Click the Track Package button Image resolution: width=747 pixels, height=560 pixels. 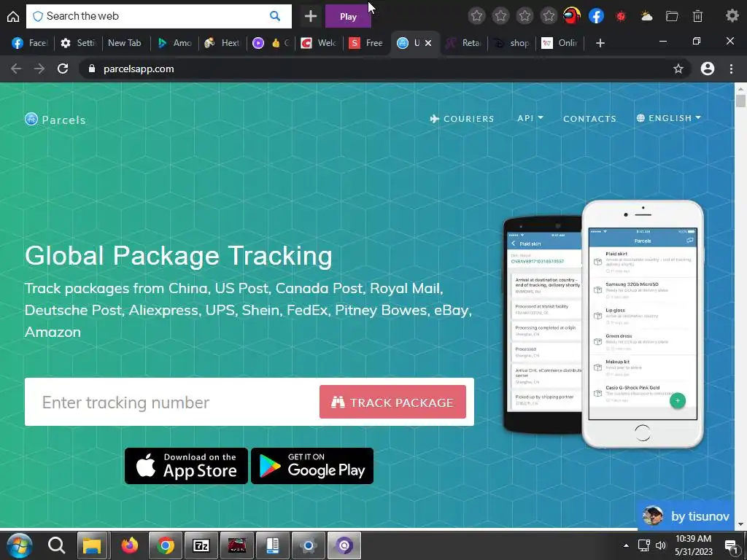(x=392, y=402)
